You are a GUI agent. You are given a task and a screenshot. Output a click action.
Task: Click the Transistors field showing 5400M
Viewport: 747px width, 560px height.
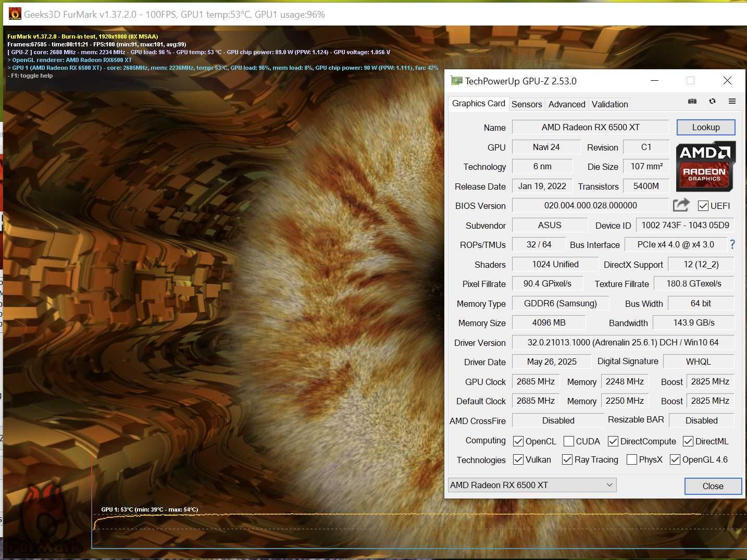coord(646,186)
